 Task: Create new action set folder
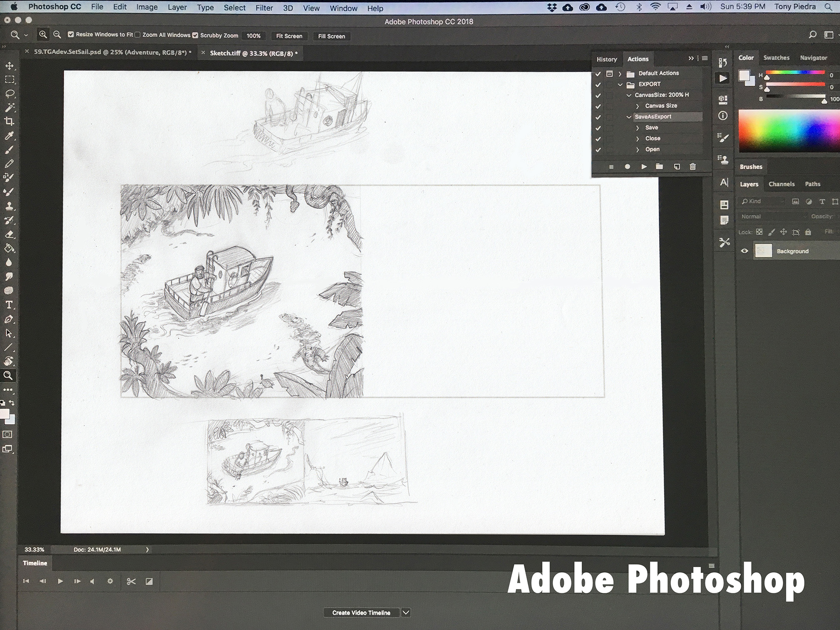(659, 167)
